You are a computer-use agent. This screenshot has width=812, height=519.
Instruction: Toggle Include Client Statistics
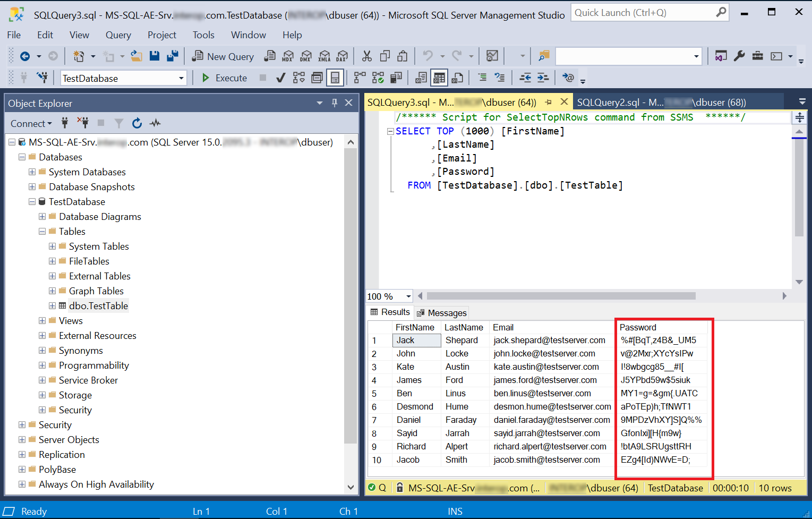[x=396, y=78]
